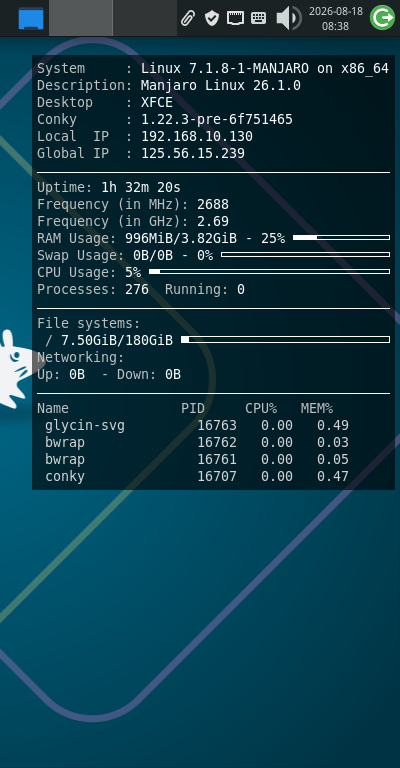Click the '996MiB/3.82GiB - 25%' RAM reading
Screen dimensions: 400x768
pos(205,239)
